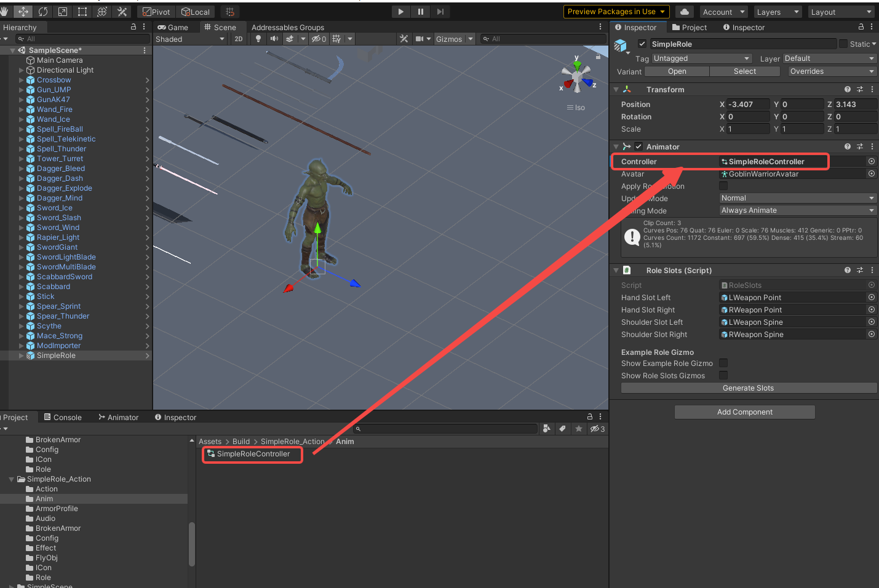Open the Shaded draw mode dropdown
The width and height of the screenshot is (879, 588).
(189, 39)
